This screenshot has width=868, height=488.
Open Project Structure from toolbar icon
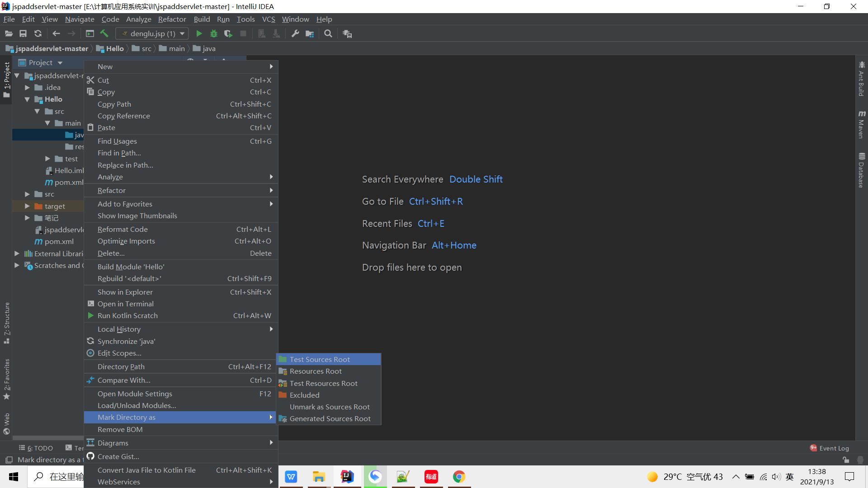click(x=310, y=33)
